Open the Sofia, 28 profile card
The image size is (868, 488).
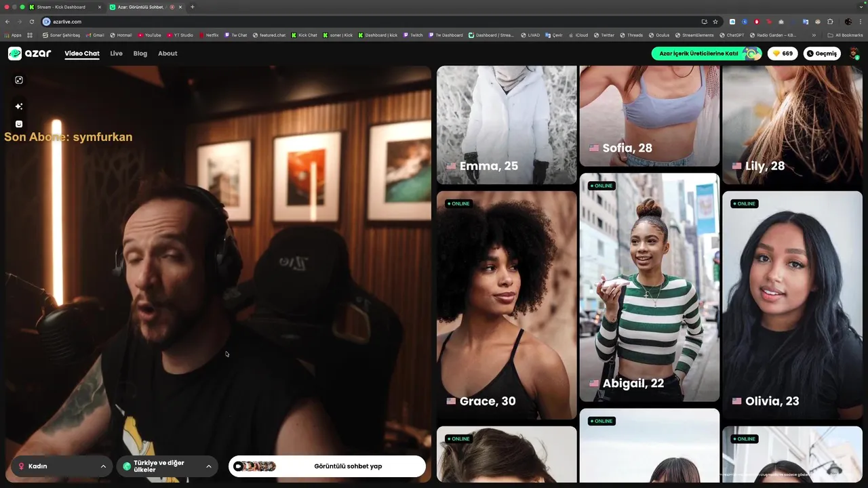click(650, 116)
